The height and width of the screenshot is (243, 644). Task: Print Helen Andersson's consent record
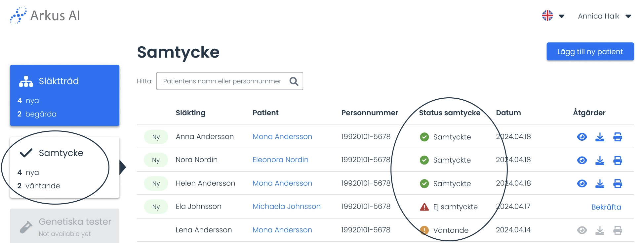tap(618, 184)
